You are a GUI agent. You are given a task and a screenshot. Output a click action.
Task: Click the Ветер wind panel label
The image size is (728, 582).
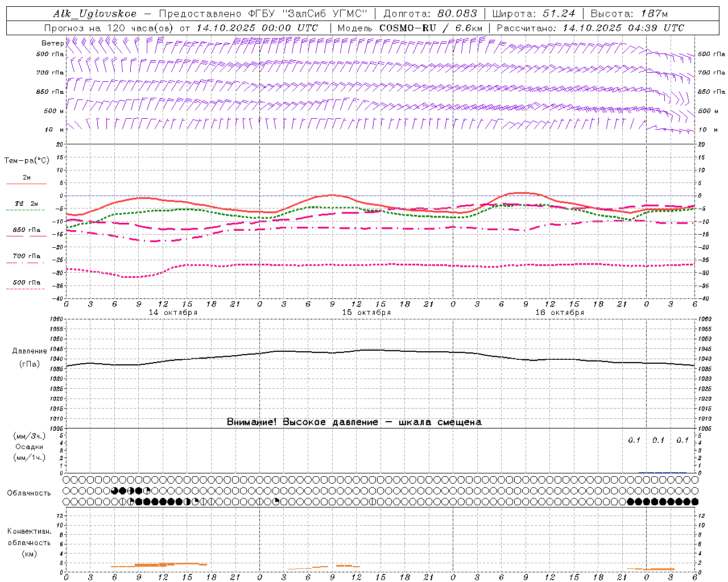click(x=52, y=43)
